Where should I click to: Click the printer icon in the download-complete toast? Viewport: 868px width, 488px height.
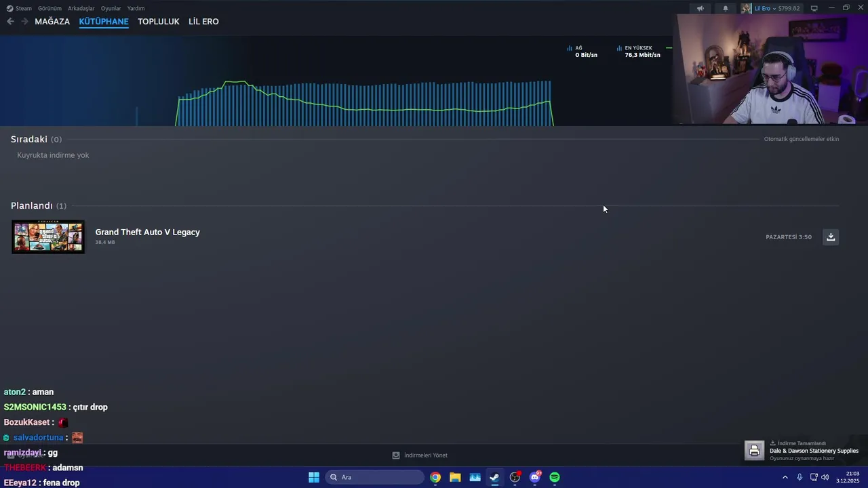754,451
